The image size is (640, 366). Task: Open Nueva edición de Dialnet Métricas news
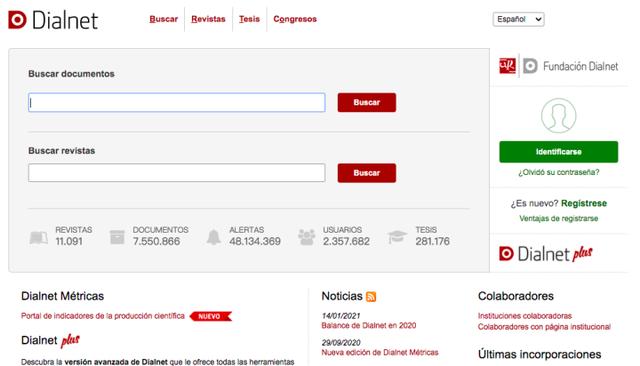click(x=380, y=352)
